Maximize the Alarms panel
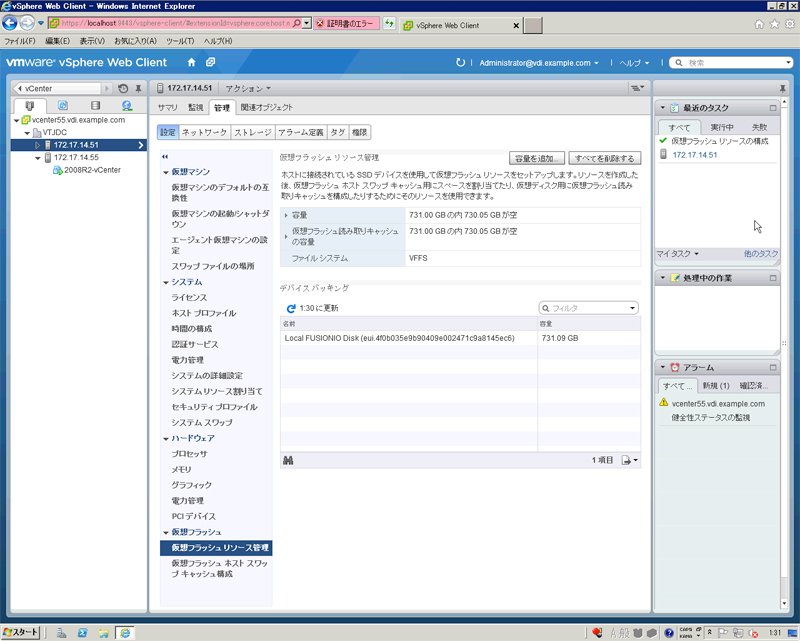 pos(773,367)
